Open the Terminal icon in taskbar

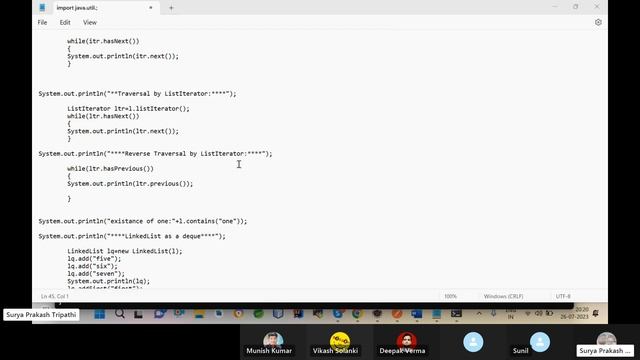456,313
